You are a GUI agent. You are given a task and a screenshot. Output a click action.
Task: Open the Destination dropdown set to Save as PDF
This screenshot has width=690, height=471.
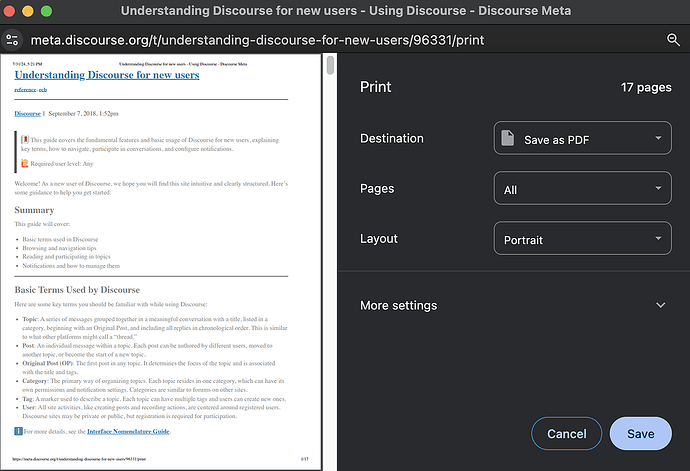582,138
